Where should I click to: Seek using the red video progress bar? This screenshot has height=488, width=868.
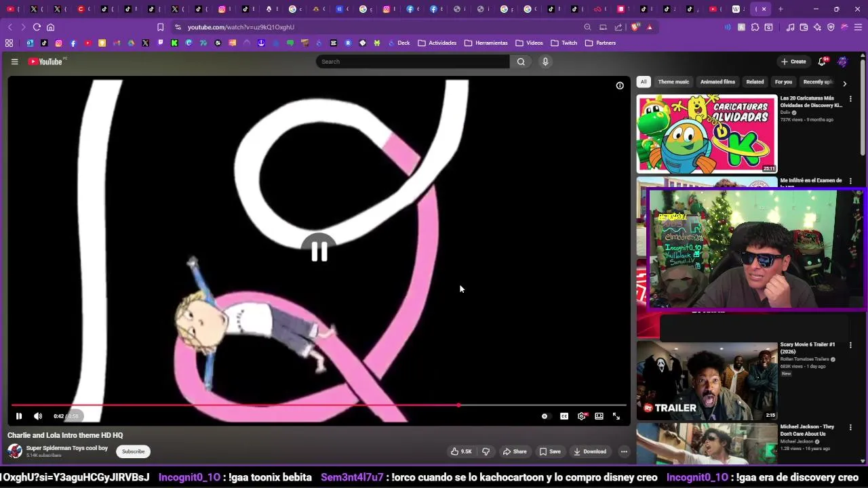[x=319, y=405]
